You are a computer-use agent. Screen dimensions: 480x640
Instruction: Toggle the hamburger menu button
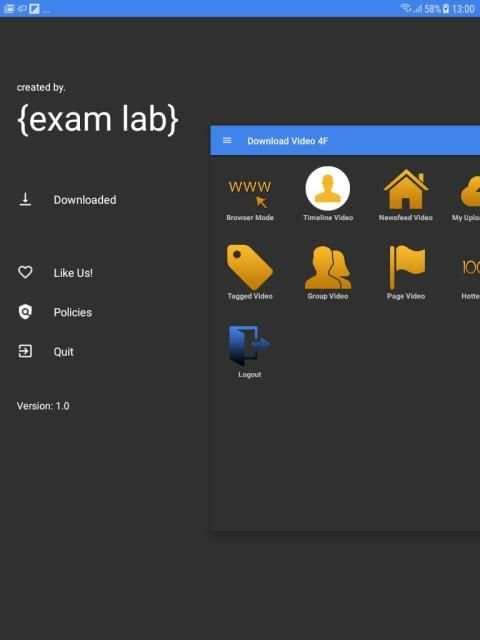click(x=227, y=140)
